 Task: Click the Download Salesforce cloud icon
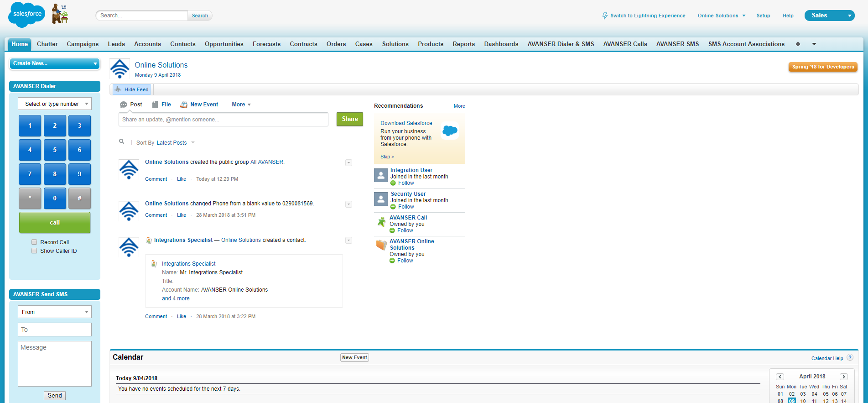[450, 131]
